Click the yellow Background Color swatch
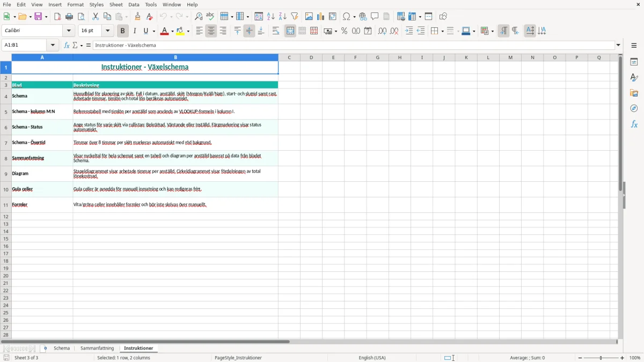 point(180,31)
